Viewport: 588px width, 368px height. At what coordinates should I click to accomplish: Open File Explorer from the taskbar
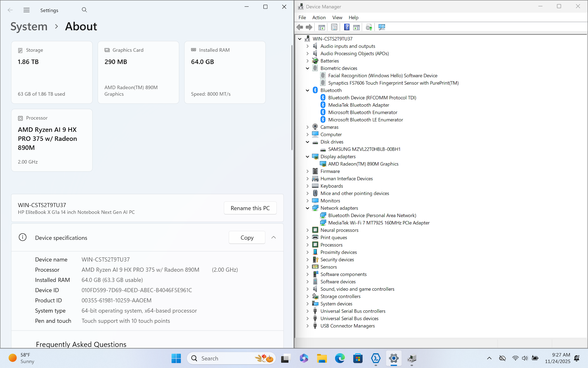[x=322, y=358]
